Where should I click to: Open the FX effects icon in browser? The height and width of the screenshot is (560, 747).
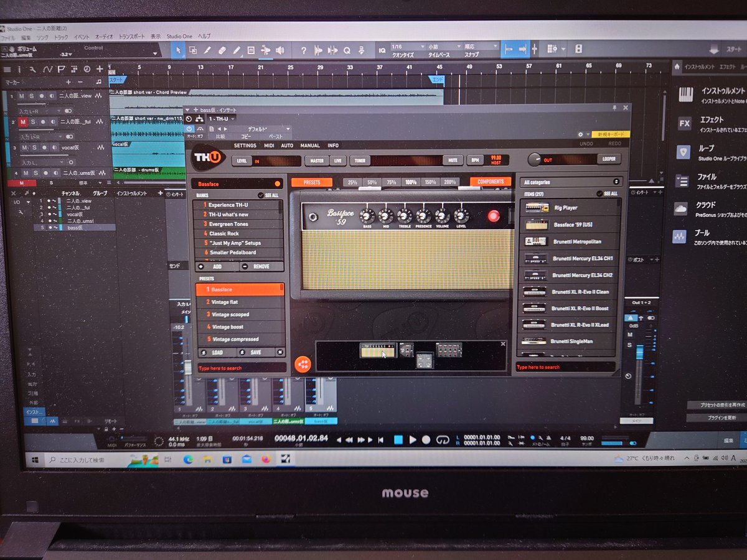(x=685, y=123)
